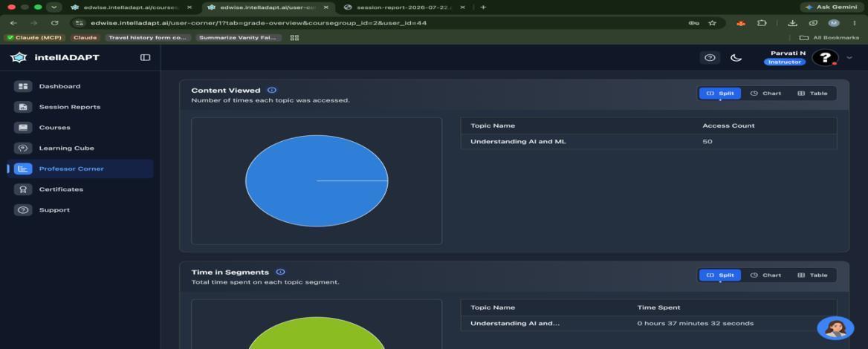Select Split view for Time in Segments

[x=720, y=275]
